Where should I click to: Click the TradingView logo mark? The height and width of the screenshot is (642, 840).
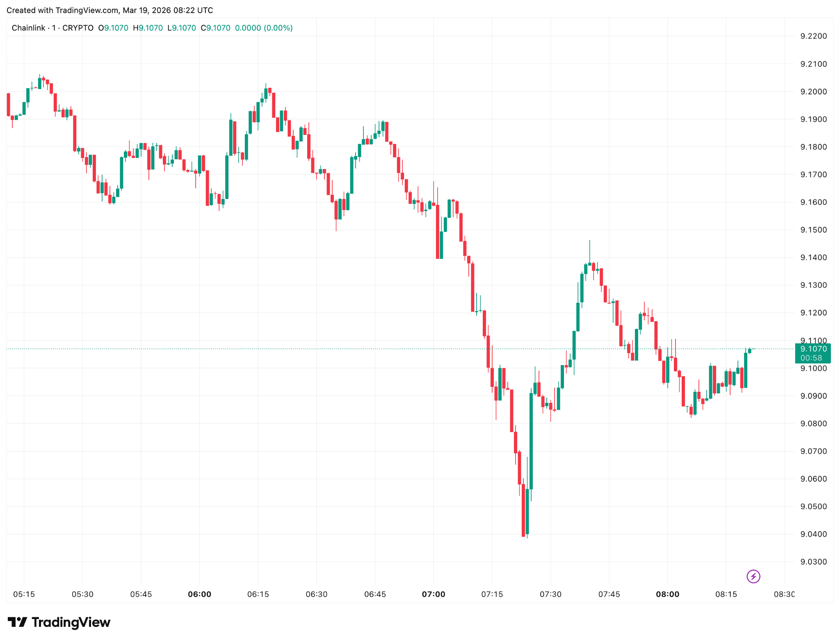pyautogui.click(x=17, y=622)
